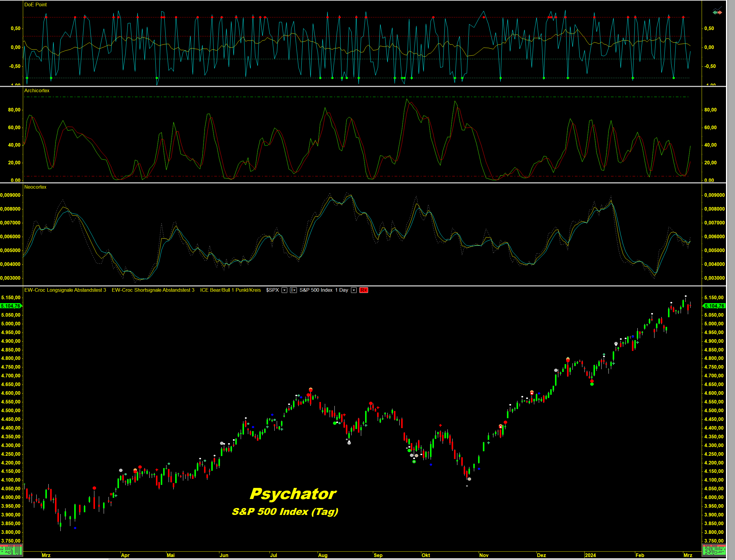Open the red R dropdown button

coord(363,290)
